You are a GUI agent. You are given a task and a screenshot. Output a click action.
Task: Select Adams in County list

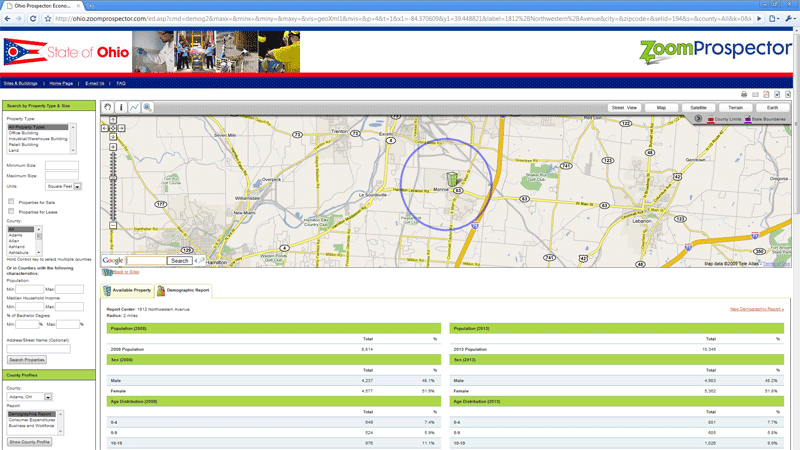pyautogui.click(x=15, y=235)
